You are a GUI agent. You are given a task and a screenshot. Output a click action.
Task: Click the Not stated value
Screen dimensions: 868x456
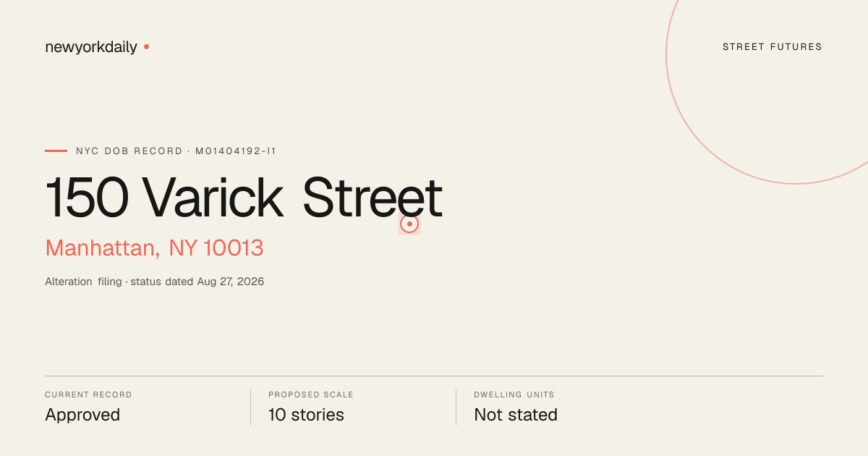[x=516, y=415]
